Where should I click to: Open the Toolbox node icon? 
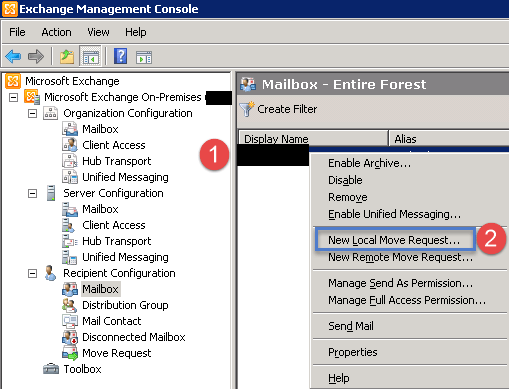(x=51, y=369)
